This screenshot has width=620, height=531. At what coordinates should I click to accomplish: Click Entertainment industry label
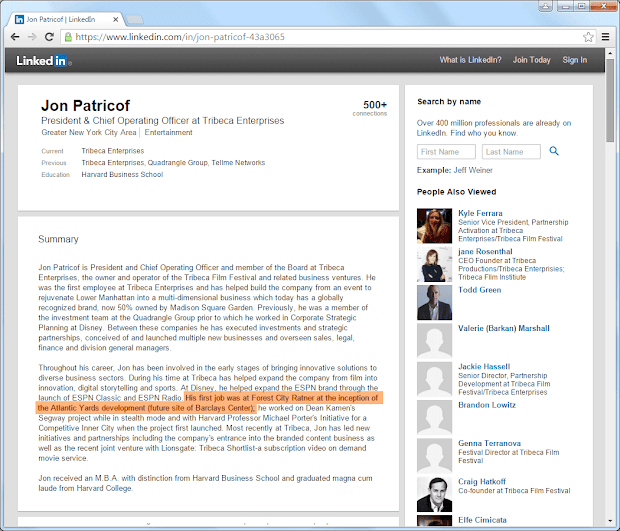click(x=168, y=132)
